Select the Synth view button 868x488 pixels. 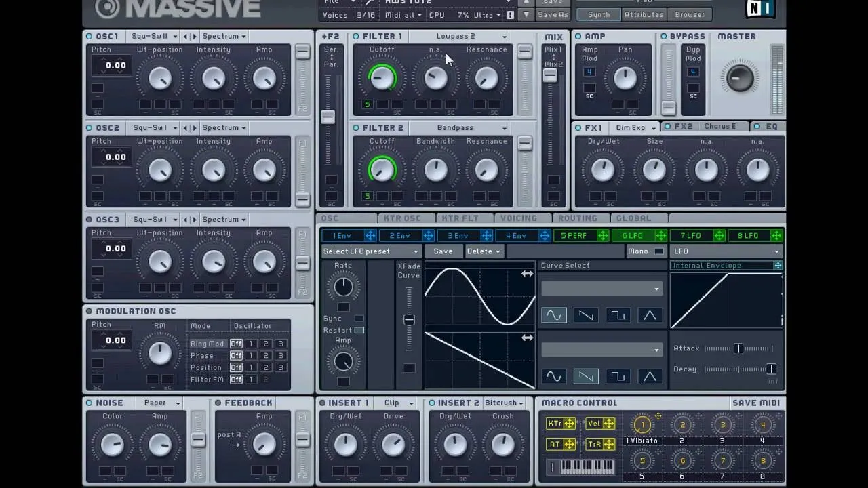(x=599, y=14)
